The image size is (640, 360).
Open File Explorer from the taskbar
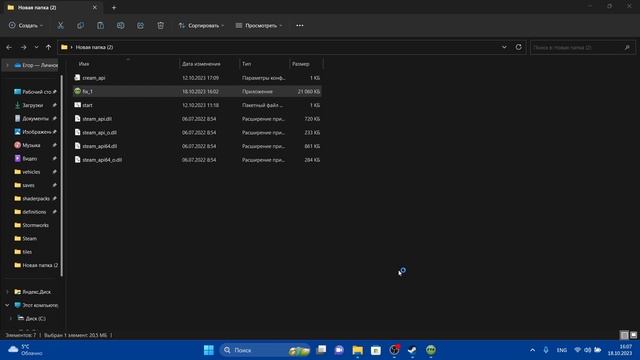(x=358, y=350)
